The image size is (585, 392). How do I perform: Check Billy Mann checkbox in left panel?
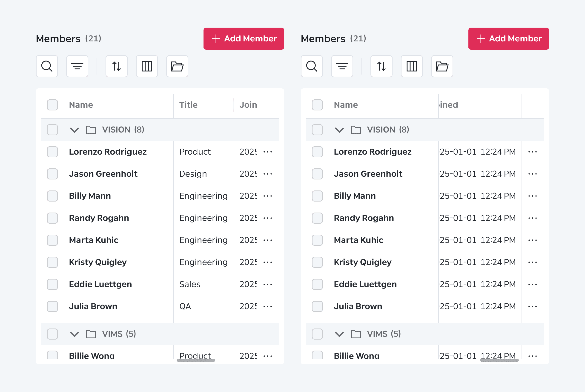click(x=52, y=196)
